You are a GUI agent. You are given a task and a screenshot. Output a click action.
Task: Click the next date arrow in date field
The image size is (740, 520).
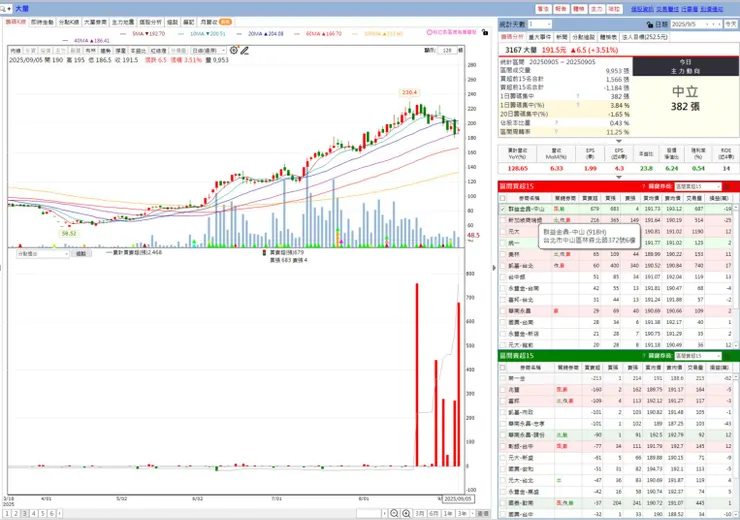(719, 24)
